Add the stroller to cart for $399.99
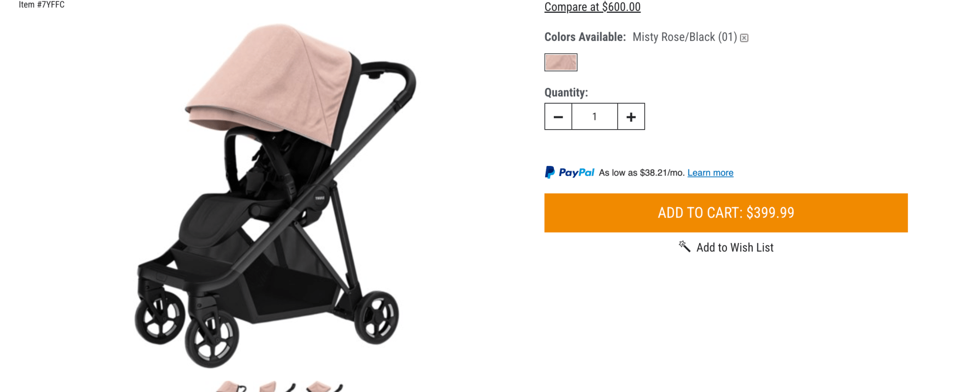 coord(726,213)
